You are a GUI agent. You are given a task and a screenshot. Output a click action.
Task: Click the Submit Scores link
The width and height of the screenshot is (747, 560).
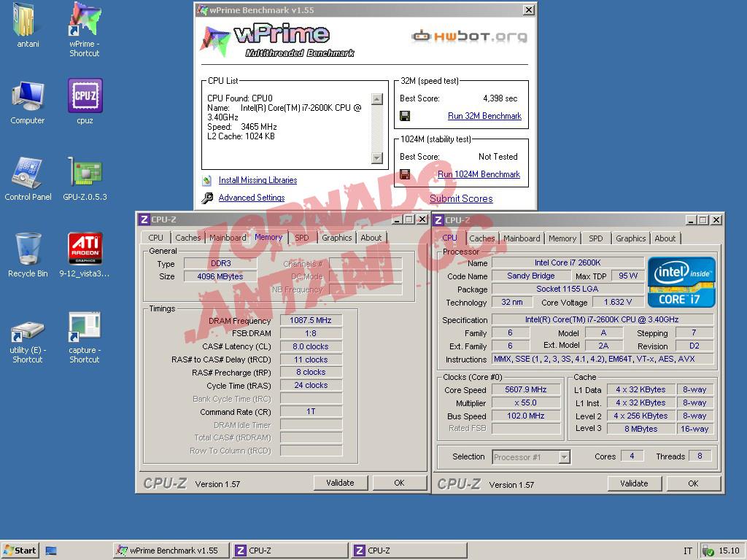(461, 198)
